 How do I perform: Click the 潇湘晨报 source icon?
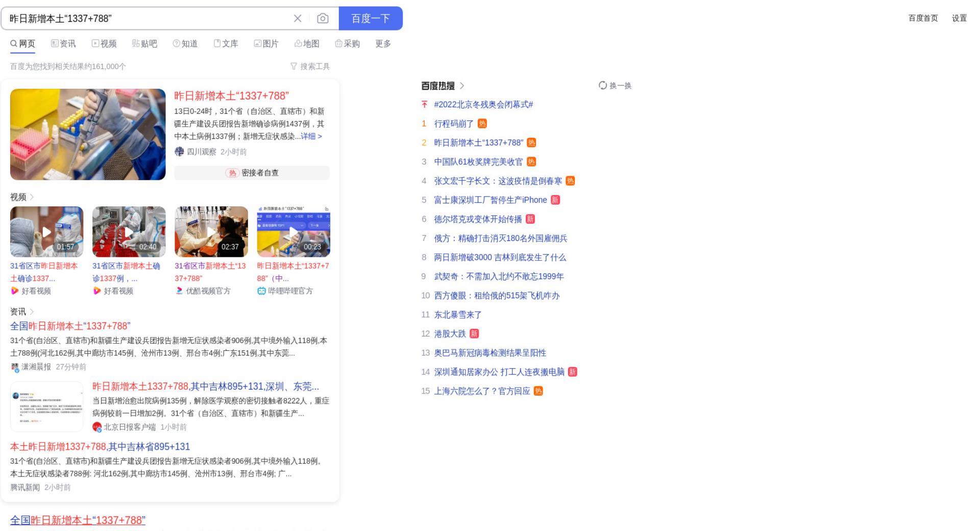(15, 367)
